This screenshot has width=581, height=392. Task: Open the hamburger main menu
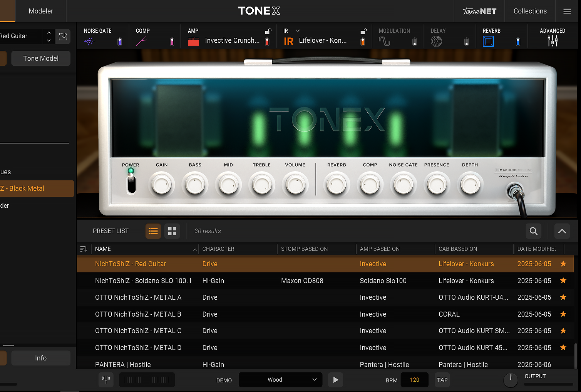click(567, 11)
